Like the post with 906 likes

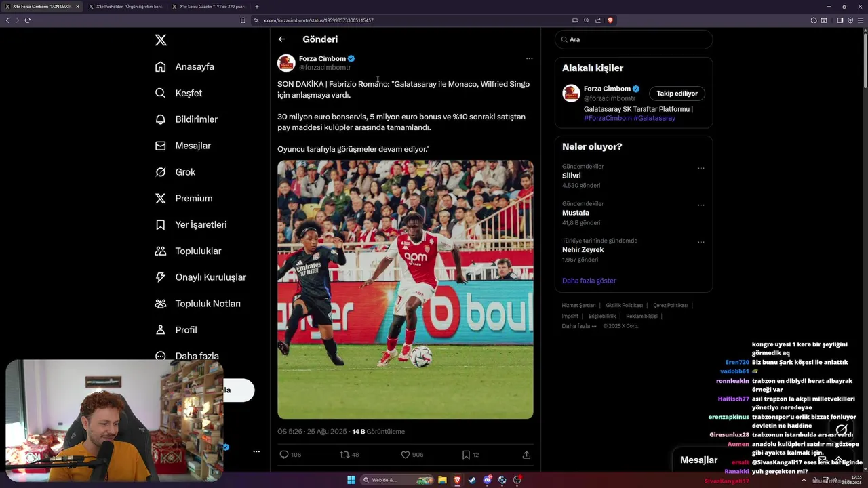[406, 455]
